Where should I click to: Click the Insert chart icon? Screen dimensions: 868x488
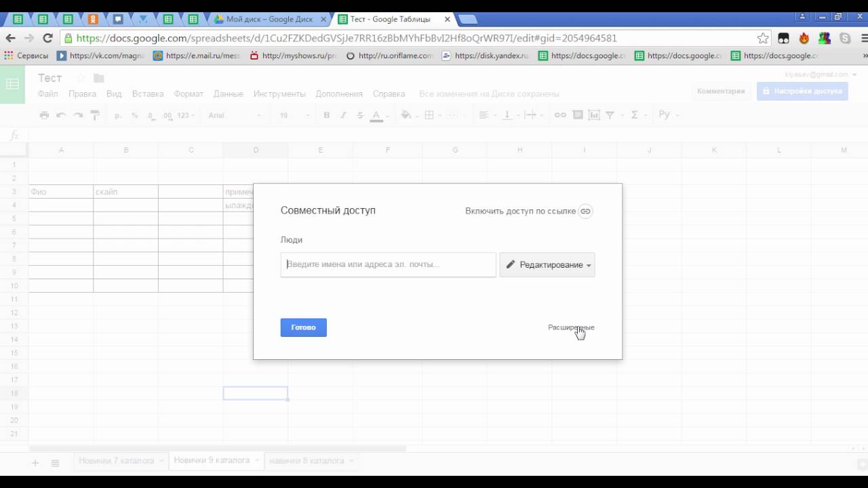pyautogui.click(x=594, y=115)
